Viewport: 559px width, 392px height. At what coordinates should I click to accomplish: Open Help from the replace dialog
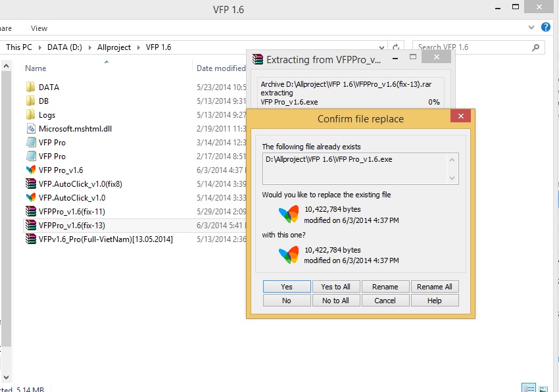click(x=435, y=301)
